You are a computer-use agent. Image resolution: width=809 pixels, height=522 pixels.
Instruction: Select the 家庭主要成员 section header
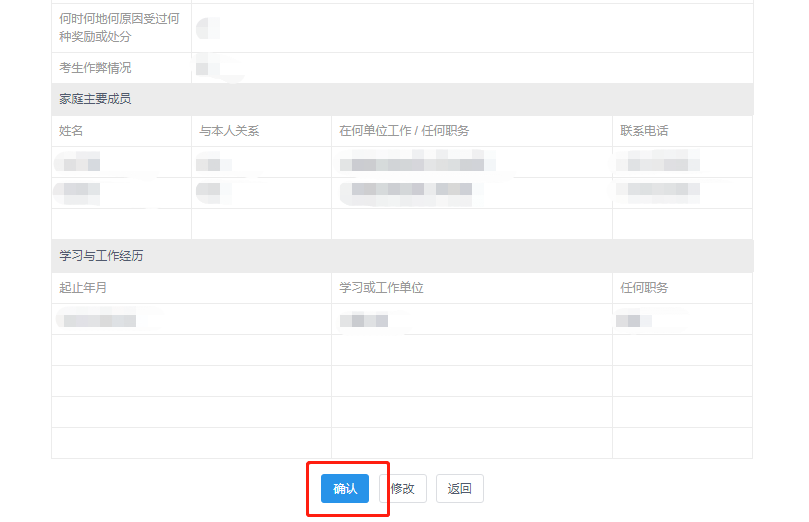click(x=95, y=99)
